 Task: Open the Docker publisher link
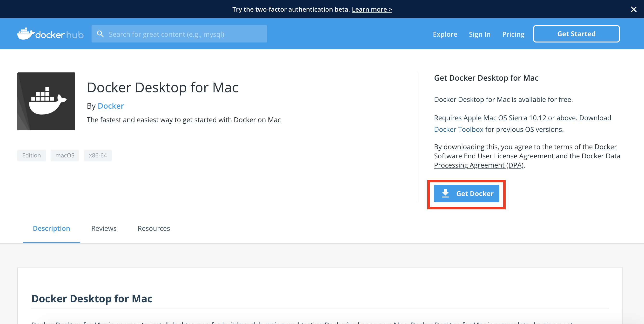[x=111, y=106]
